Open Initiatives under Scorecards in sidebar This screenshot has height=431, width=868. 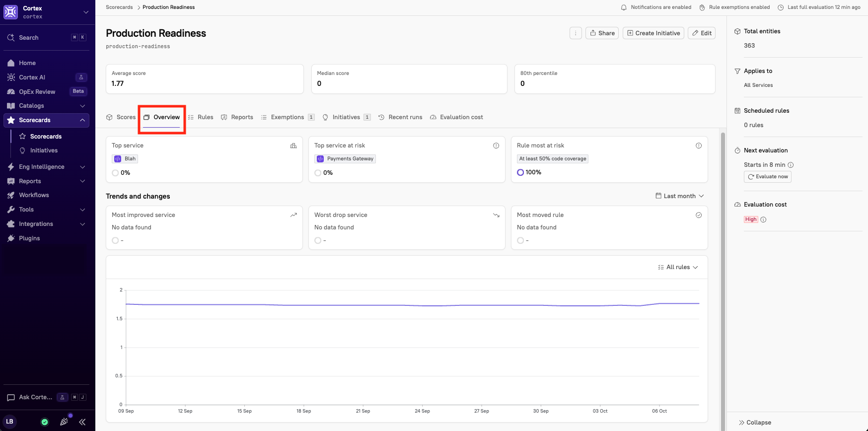pyautogui.click(x=44, y=150)
